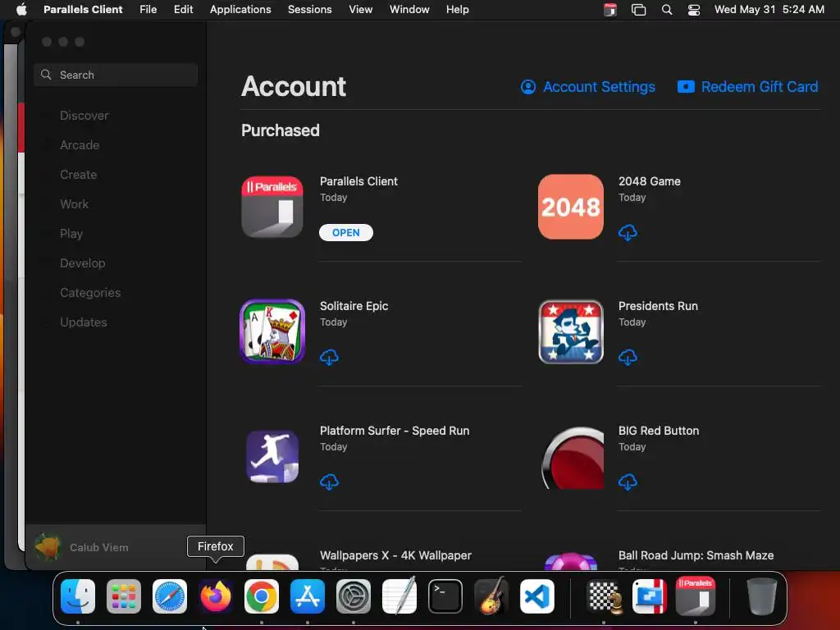
Task: Open the Edit menu
Action: (183, 10)
